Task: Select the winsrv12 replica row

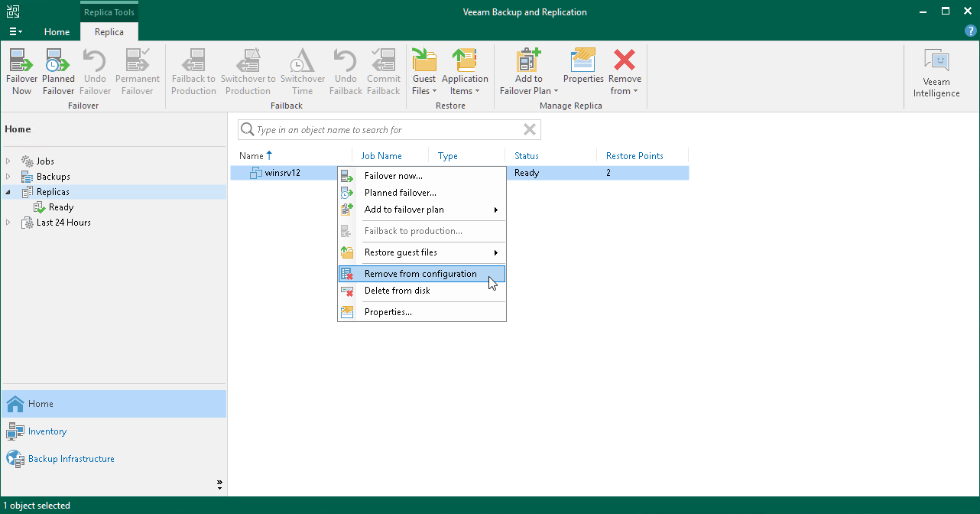Action: click(459, 173)
